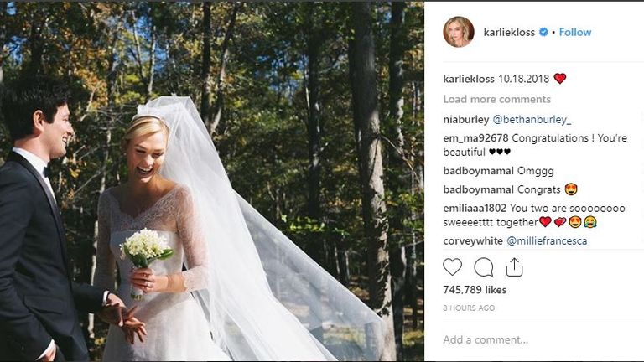Visit corveywhite commenter profile
644x362 pixels.
(473, 241)
